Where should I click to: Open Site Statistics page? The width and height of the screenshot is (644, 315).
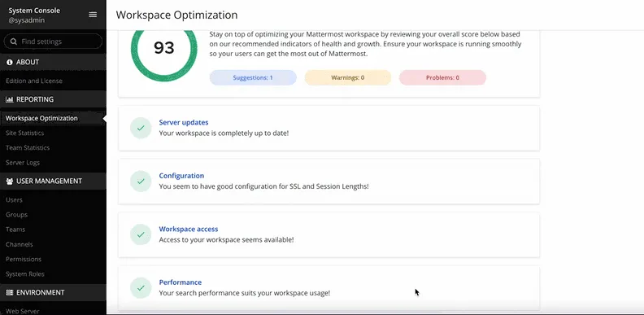24,133
